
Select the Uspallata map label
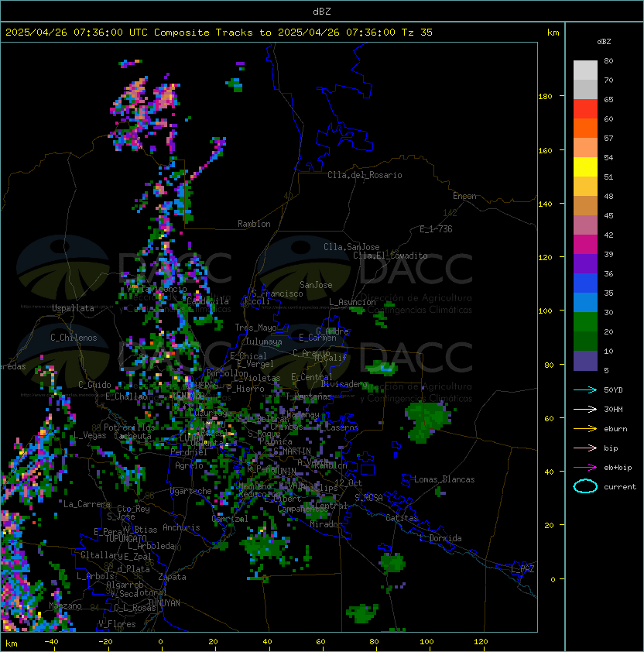point(73,308)
